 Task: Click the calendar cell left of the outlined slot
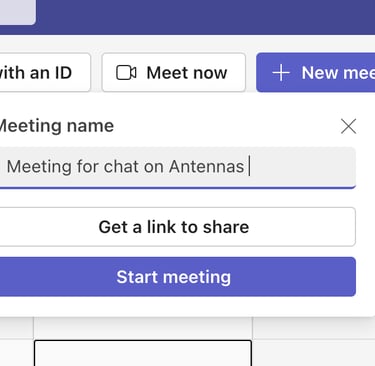coord(16,353)
